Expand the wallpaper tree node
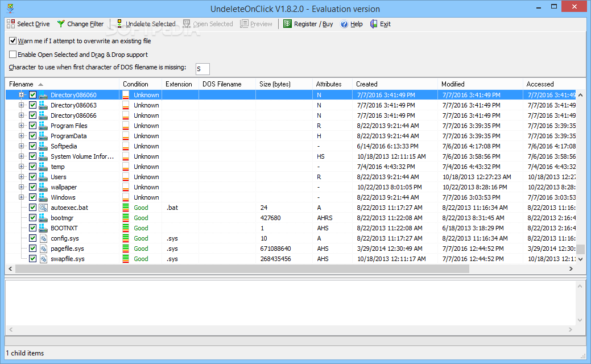 [22, 187]
